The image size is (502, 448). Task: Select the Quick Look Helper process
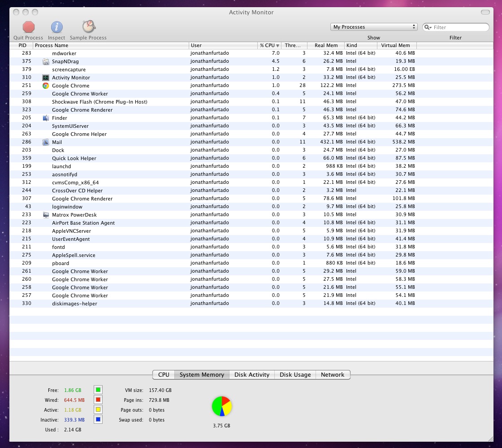coord(251,158)
